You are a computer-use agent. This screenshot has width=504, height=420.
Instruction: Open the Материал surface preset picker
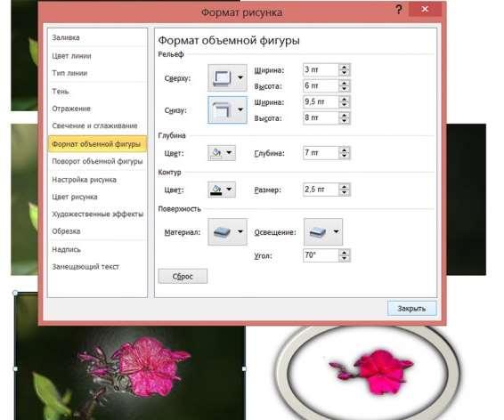click(227, 232)
